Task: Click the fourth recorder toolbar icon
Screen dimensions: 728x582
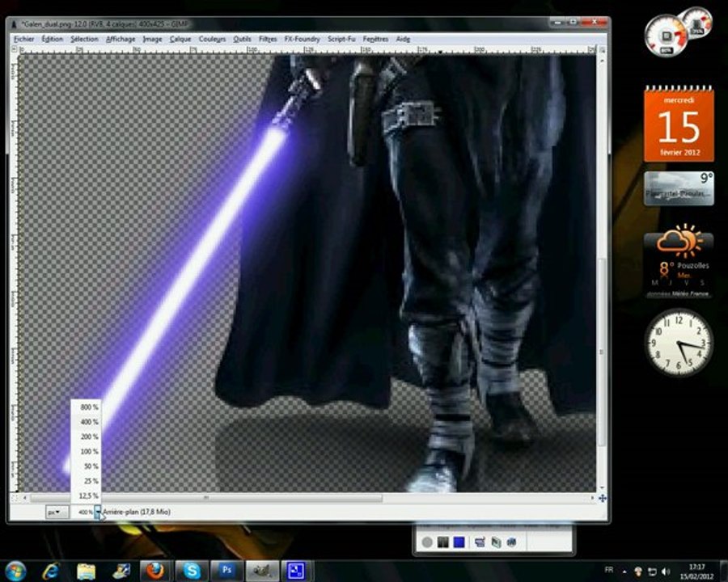Action: [480, 542]
